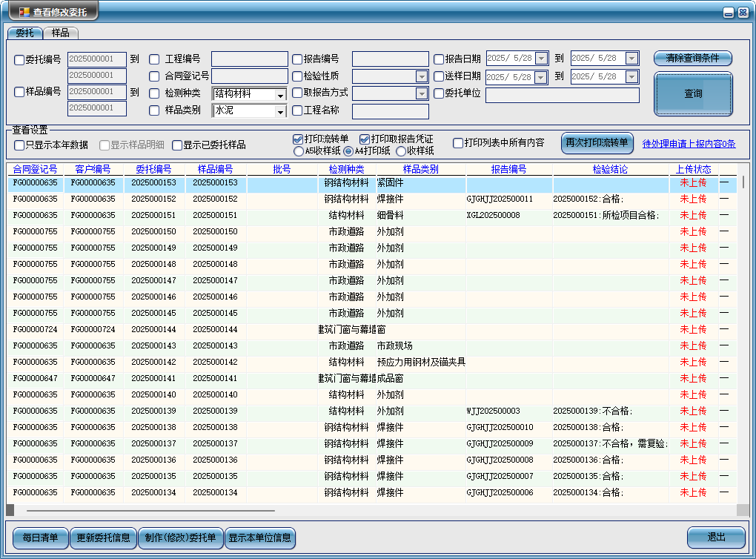Expand the 样品类别 dropdown showing 水泥

pyautogui.click(x=280, y=111)
